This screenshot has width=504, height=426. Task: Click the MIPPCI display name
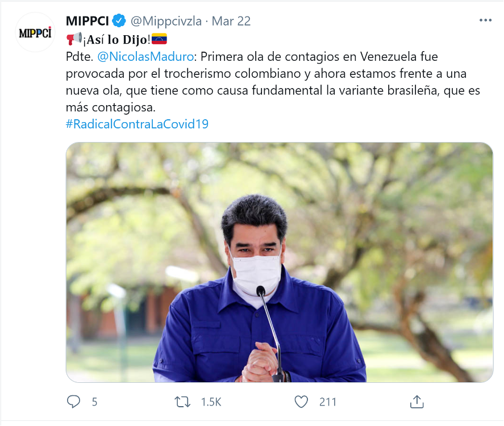click(88, 21)
